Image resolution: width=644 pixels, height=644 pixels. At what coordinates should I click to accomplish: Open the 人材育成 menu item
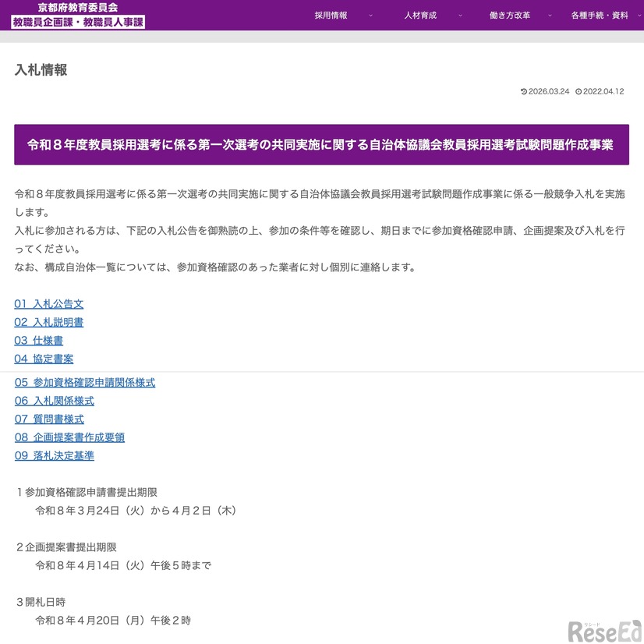420,14
